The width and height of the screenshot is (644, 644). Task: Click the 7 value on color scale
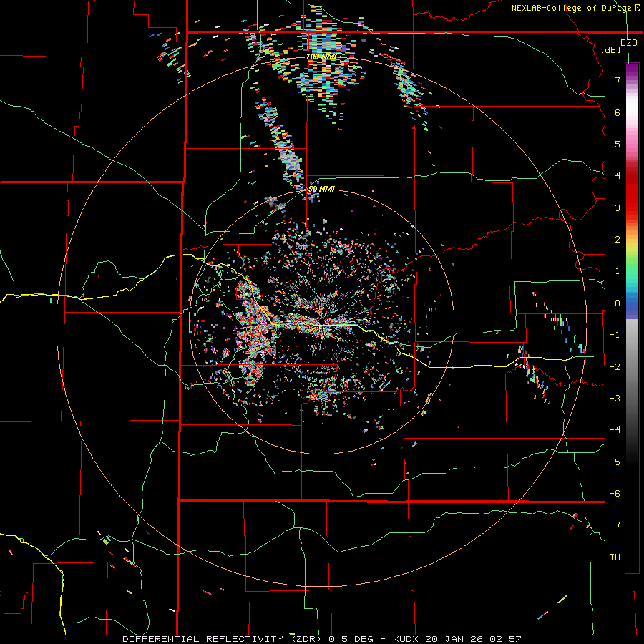pyautogui.click(x=618, y=80)
